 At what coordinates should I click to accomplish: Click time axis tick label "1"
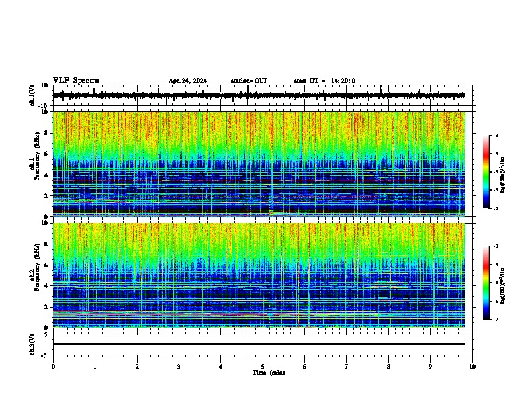tap(95, 366)
